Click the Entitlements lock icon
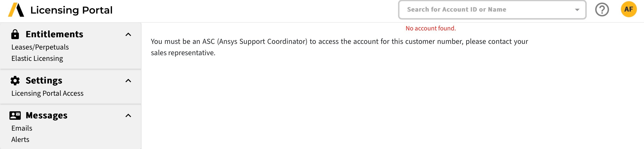Screen dimensions: 644x149 [x=15, y=34]
